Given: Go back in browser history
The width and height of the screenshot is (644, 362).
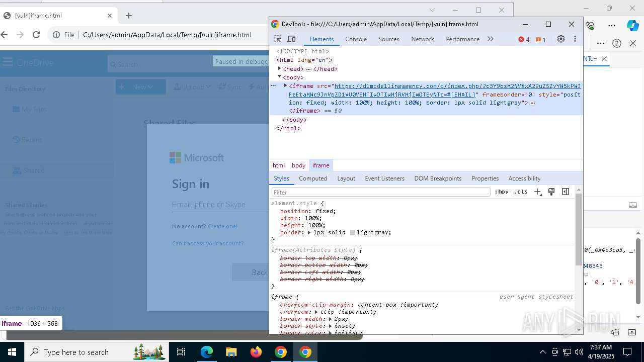Looking at the screenshot, I should tap(5, 35).
